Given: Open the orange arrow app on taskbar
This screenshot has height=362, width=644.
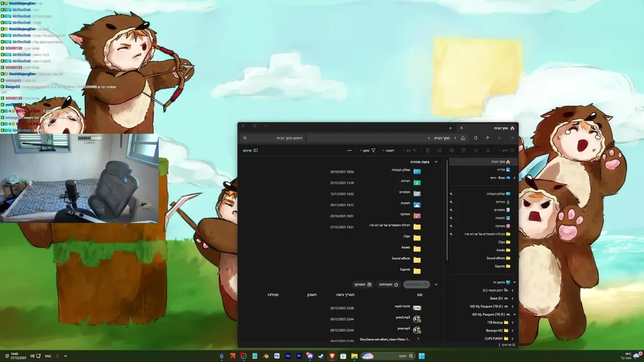Looking at the screenshot, I should pos(232,356).
